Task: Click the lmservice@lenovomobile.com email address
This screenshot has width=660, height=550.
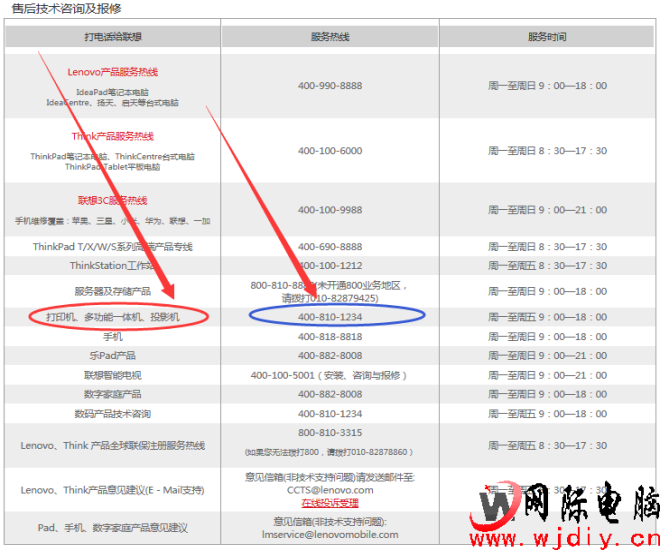Action: coord(330,534)
